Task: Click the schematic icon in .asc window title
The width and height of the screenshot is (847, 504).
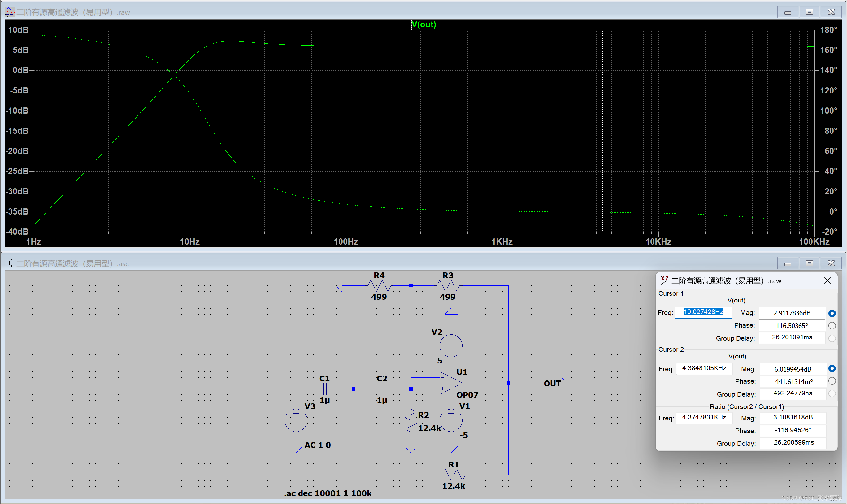Action: [10, 263]
